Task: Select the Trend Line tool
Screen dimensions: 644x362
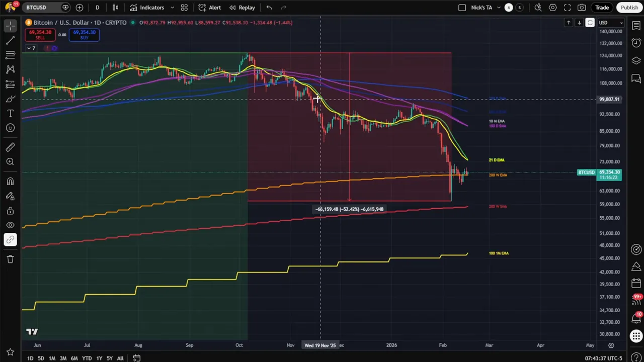Action: pyautogui.click(x=10, y=40)
